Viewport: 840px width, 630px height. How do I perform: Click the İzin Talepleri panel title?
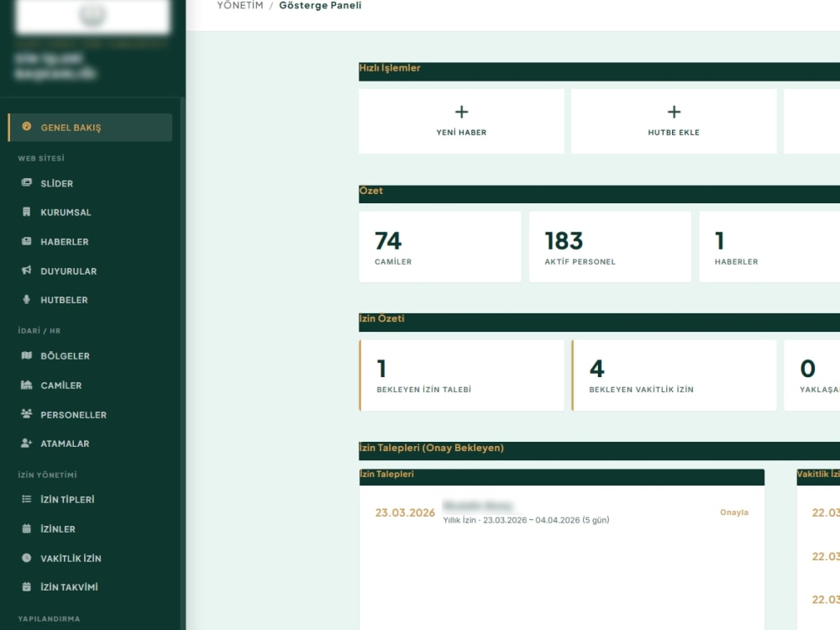(386, 474)
